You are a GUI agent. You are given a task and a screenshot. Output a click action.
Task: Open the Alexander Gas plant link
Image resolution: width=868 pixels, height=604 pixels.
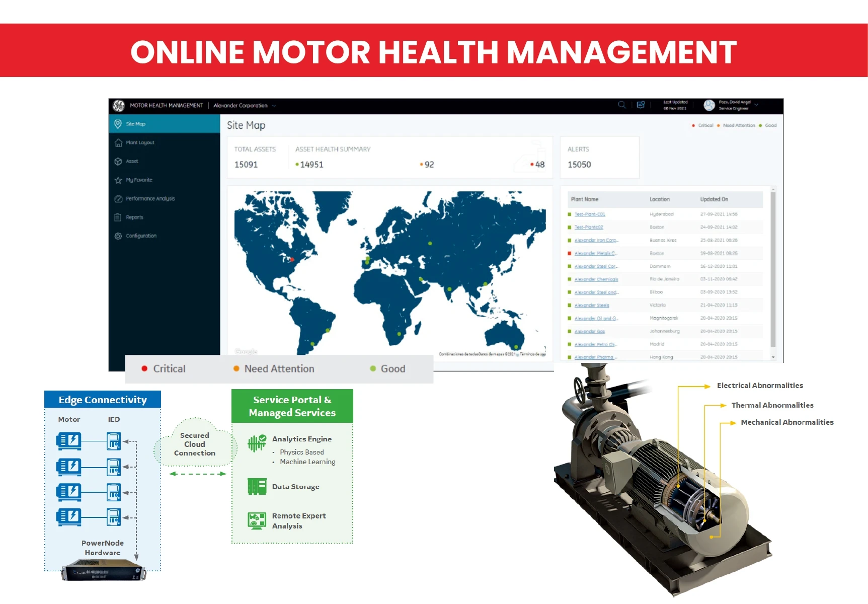click(x=590, y=332)
